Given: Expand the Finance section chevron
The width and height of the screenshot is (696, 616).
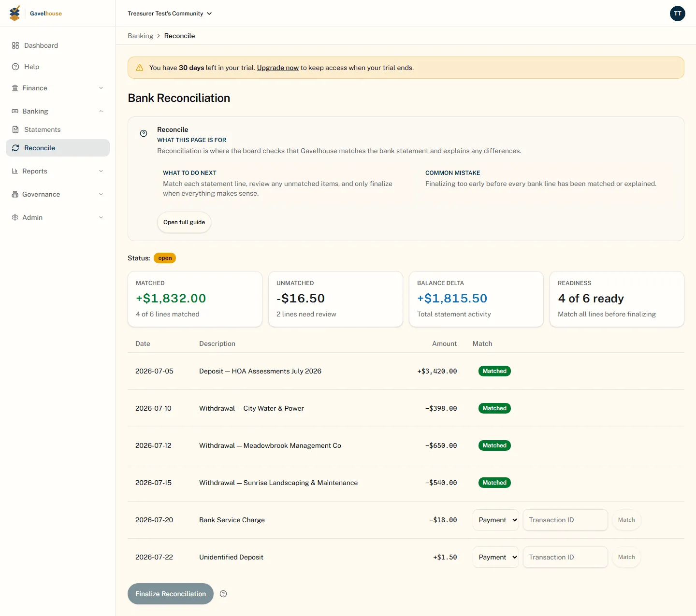Looking at the screenshot, I should [x=101, y=88].
